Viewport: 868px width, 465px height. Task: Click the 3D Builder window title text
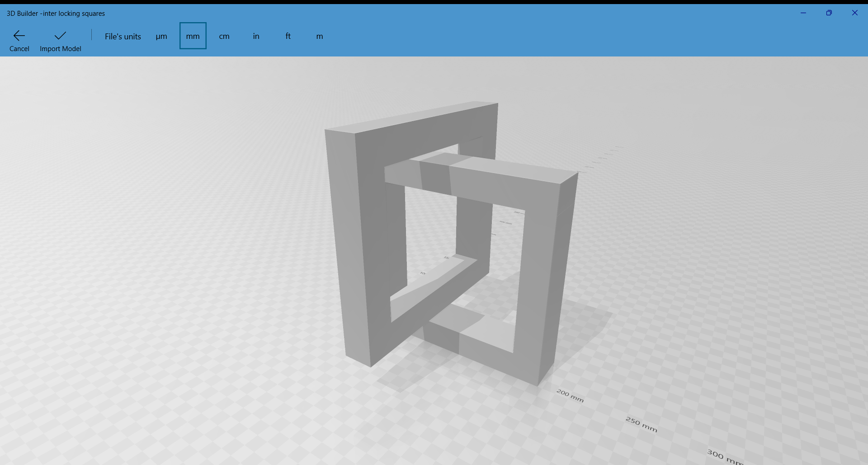[x=56, y=14]
